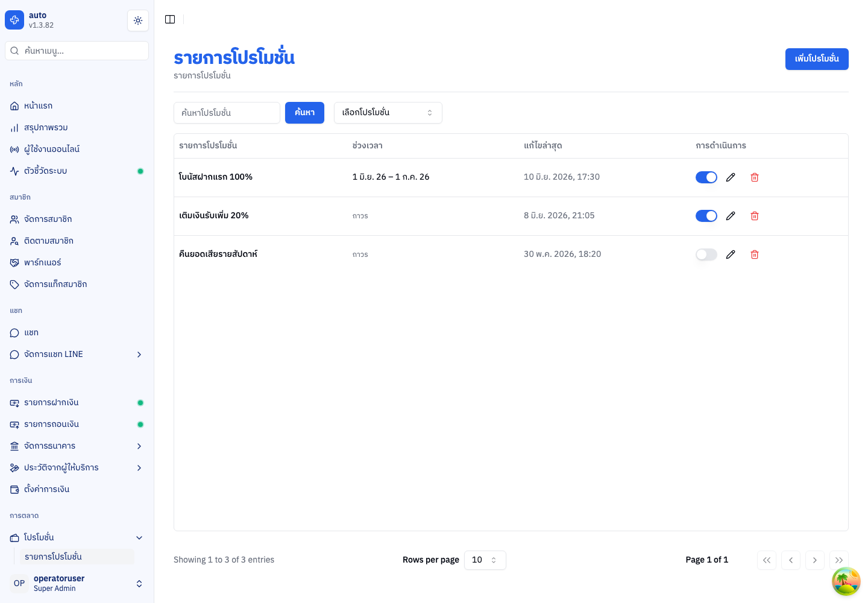The image size is (868, 603).
Task: Open operatoruser account switcher
Action: tap(77, 583)
